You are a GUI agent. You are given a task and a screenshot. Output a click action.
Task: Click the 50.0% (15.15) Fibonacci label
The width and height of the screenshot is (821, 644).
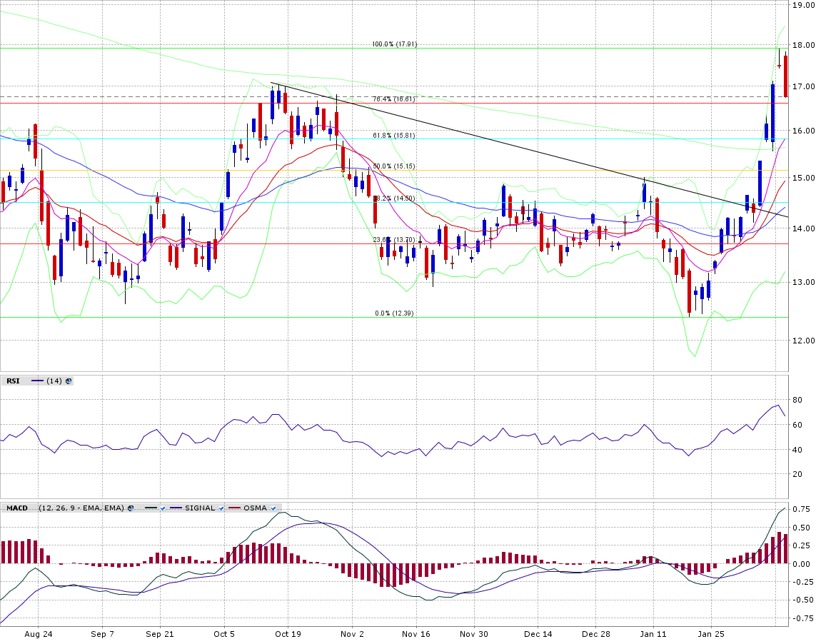pyautogui.click(x=394, y=166)
